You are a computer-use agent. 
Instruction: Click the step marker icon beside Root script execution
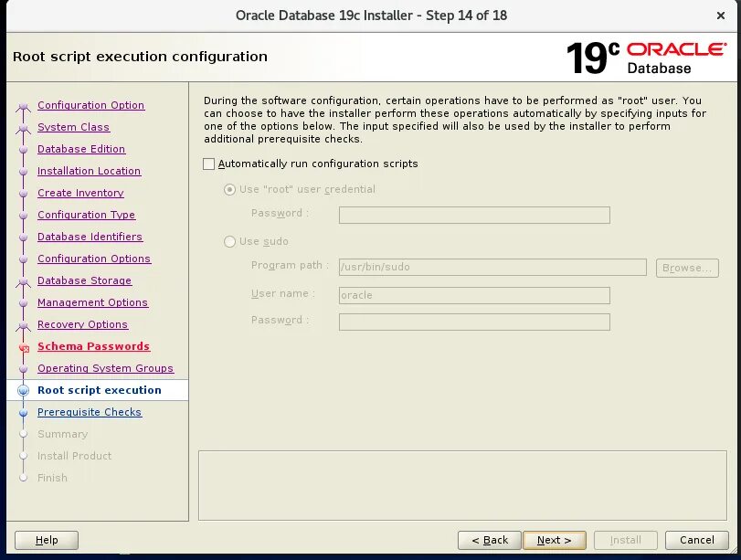[23, 391]
